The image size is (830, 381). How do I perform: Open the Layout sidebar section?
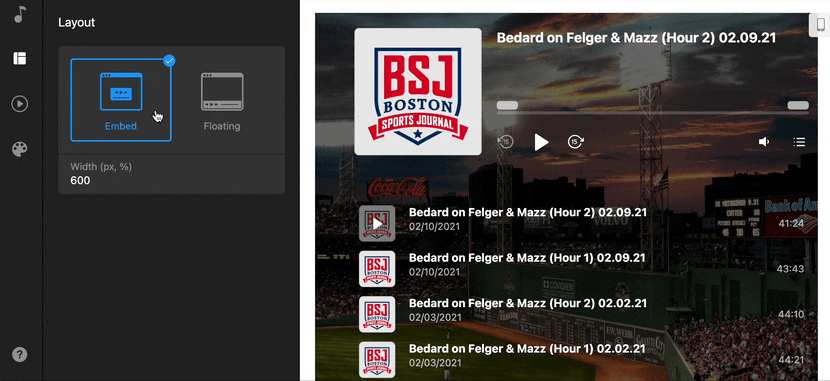point(20,58)
